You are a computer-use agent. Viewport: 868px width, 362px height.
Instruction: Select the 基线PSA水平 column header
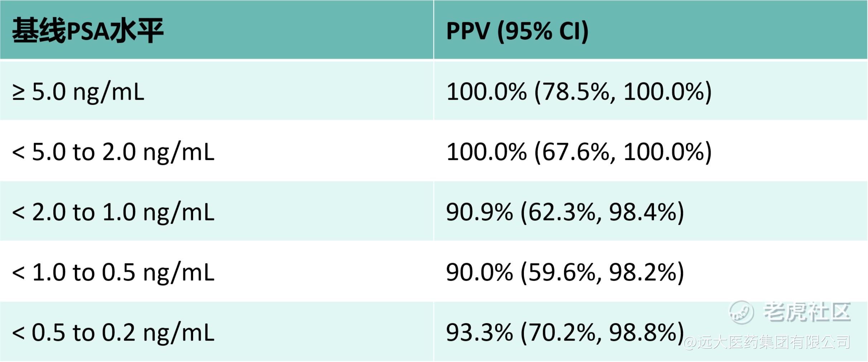[x=88, y=31]
